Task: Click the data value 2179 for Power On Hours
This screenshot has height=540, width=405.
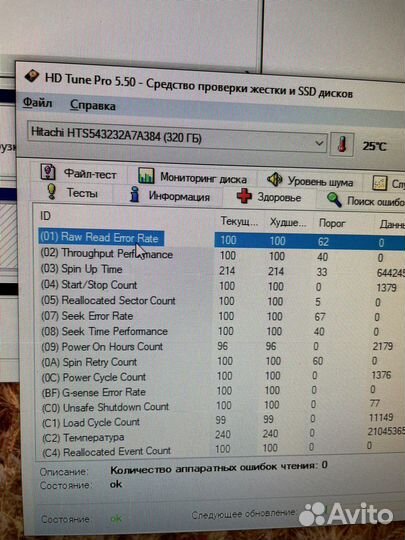Action: 382,346
